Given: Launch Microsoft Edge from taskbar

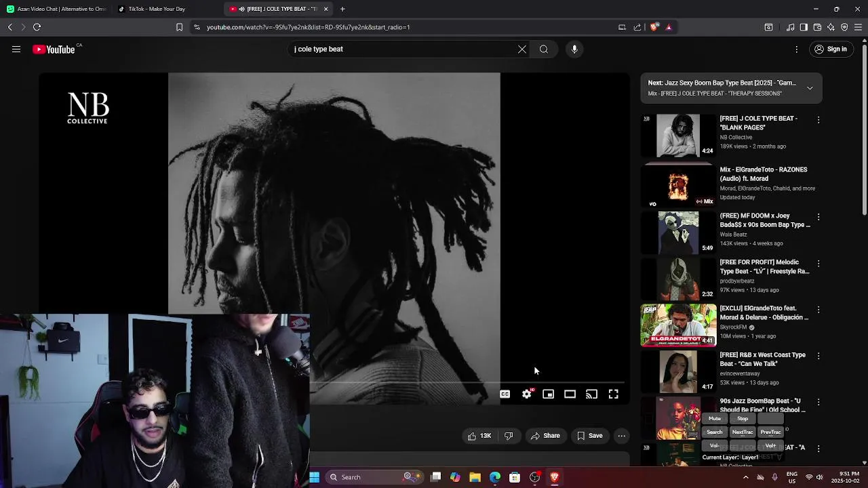Looking at the screenshot, I should coord(495,477).
